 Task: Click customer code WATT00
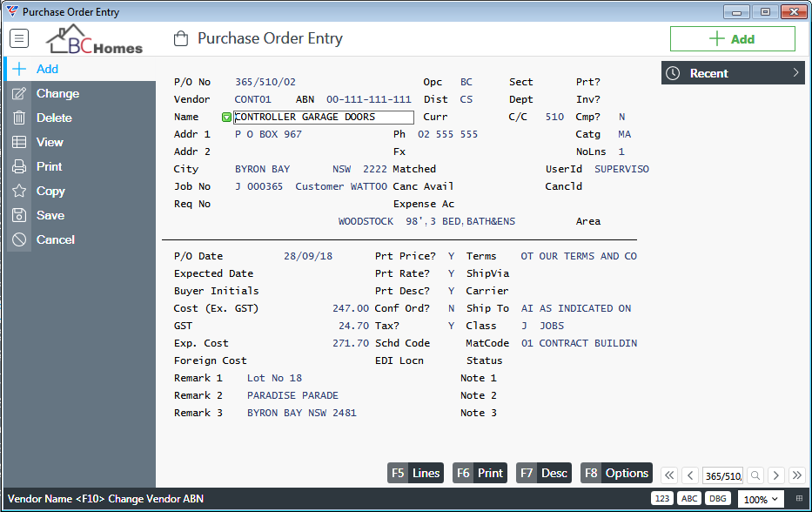[369, 186]
